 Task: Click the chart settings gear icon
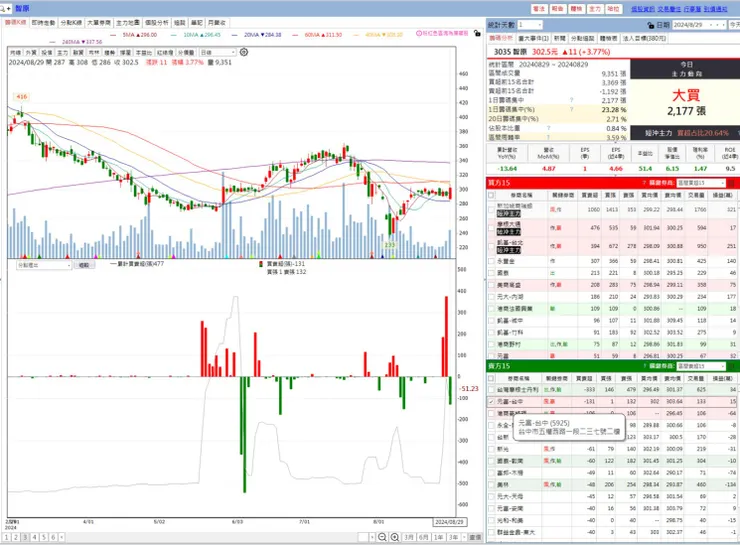coord(244,52)
